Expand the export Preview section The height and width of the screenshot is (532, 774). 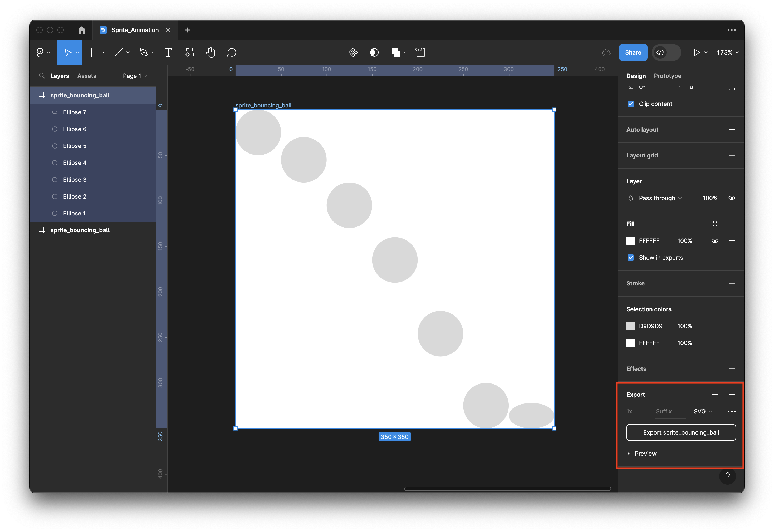(x=642, y=453)
